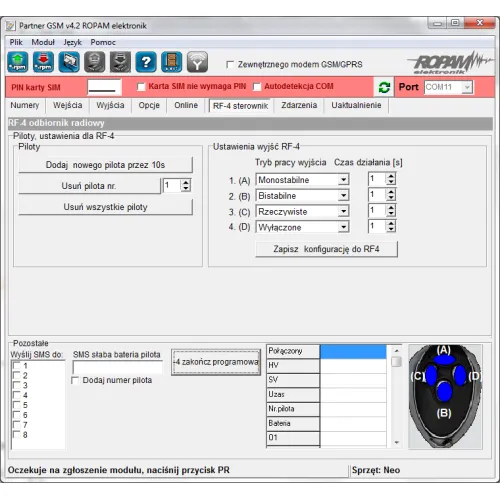Click the gray antenna signal toolbar icon
The width and height of the screenshot is (500, 500).
pos(197,62)
